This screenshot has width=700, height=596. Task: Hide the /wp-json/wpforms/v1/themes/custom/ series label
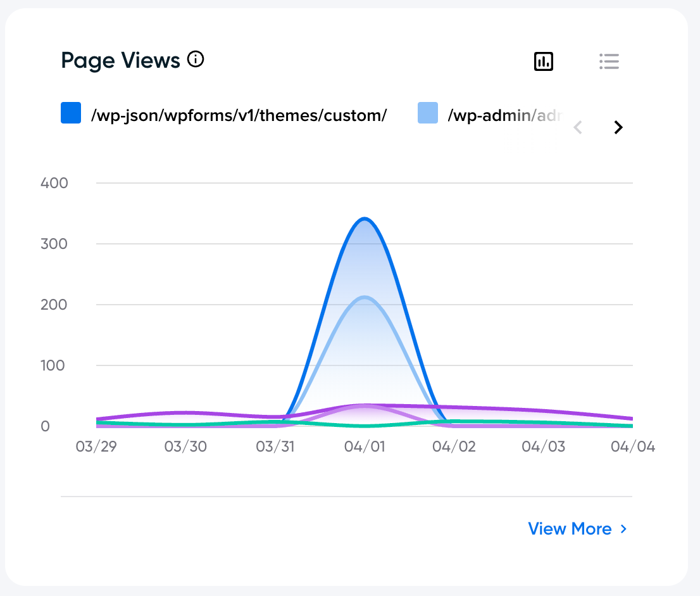coord(239,115)
